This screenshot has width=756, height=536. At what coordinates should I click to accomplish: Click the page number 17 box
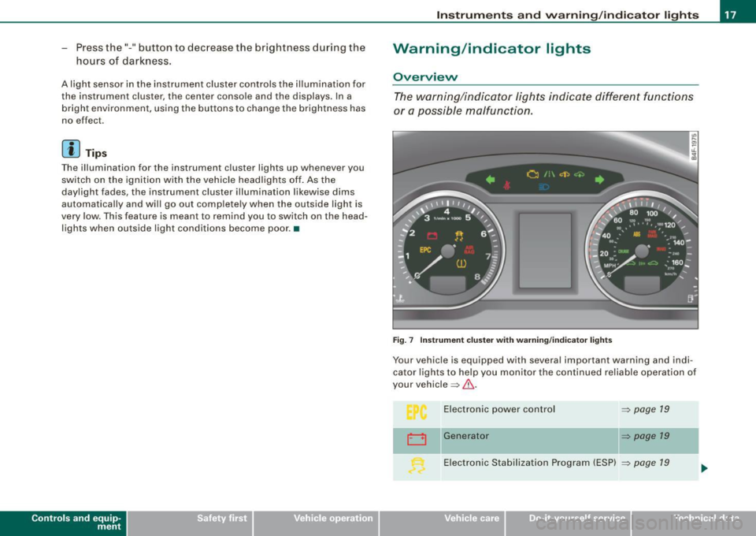click(731, 14)
